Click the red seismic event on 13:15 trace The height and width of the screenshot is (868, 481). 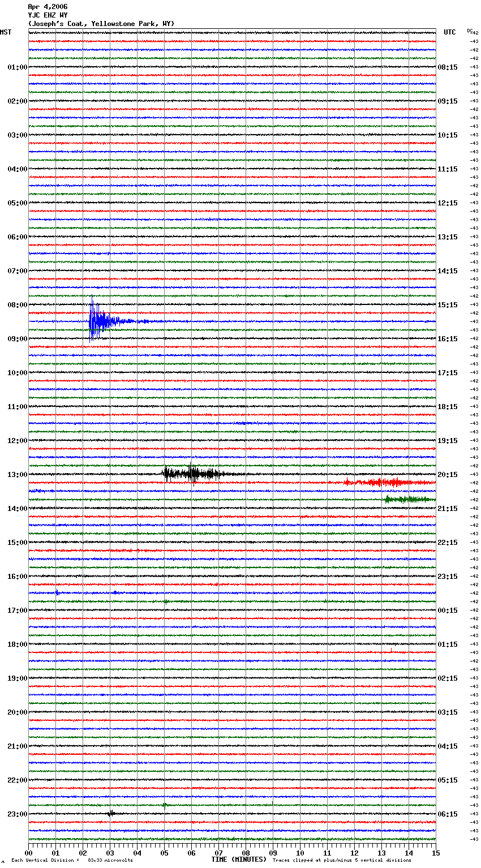pos(389,483)
